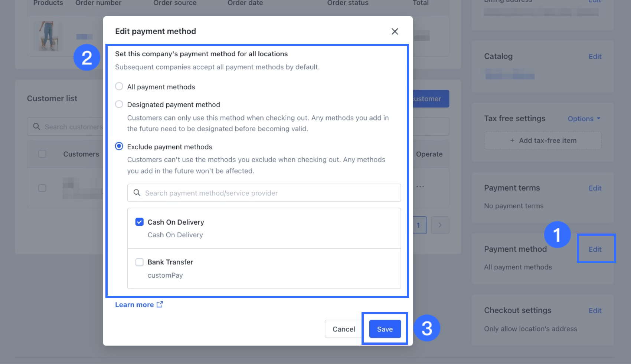Check the Bank Transfer checkbox
Screen dimensions: 631x364
point(139,262)
